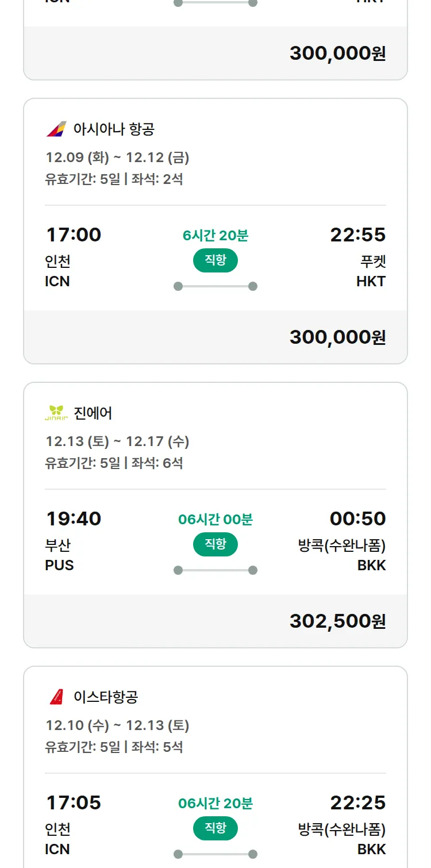The image size is (431, 868).
Task: Click the 00:50 Bangkok arrival time
Action: (357, 519)
